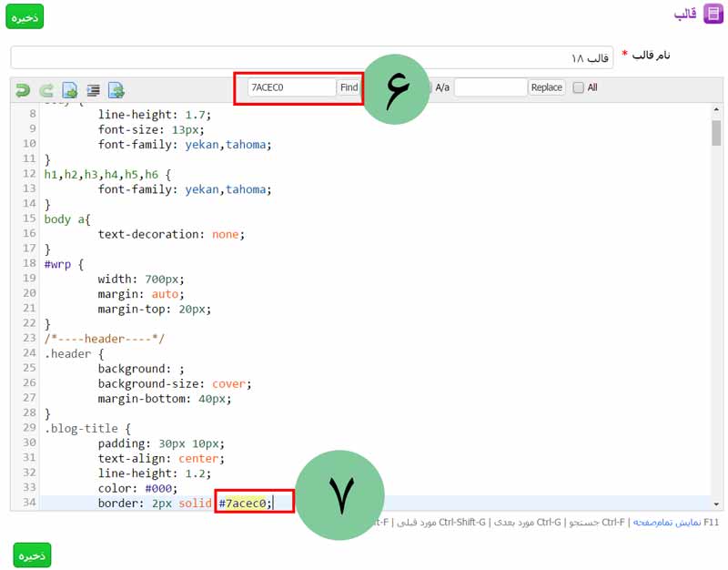Click the '#wrp {' selector line
Viewport: 728px width, 570px height.
pyautogui.click(x=64, y=264)
